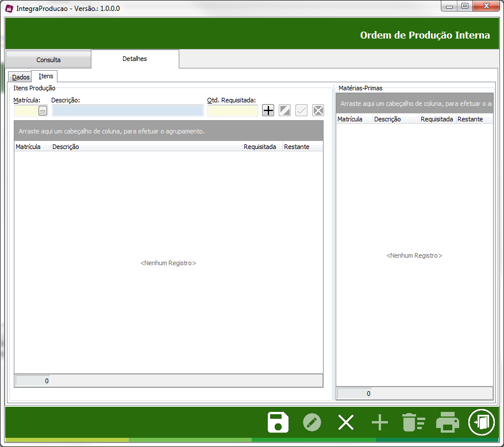Delete record with trash can icon
504x447 pixels.
(413, 422)
